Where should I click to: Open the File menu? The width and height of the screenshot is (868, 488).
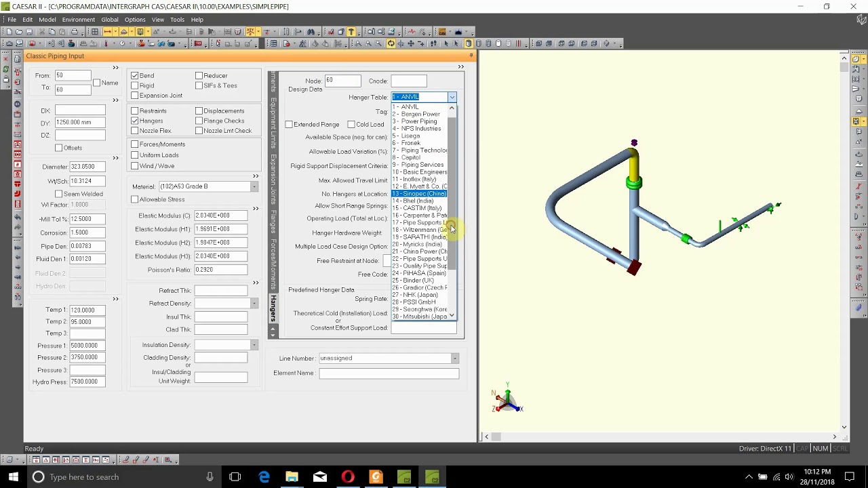[x=12, y=20]
